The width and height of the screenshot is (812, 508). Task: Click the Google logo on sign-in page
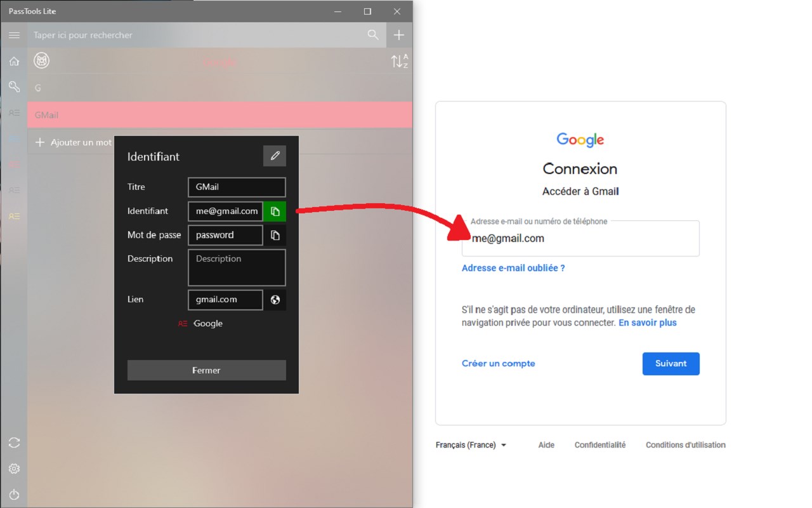[x=580, y=140]
